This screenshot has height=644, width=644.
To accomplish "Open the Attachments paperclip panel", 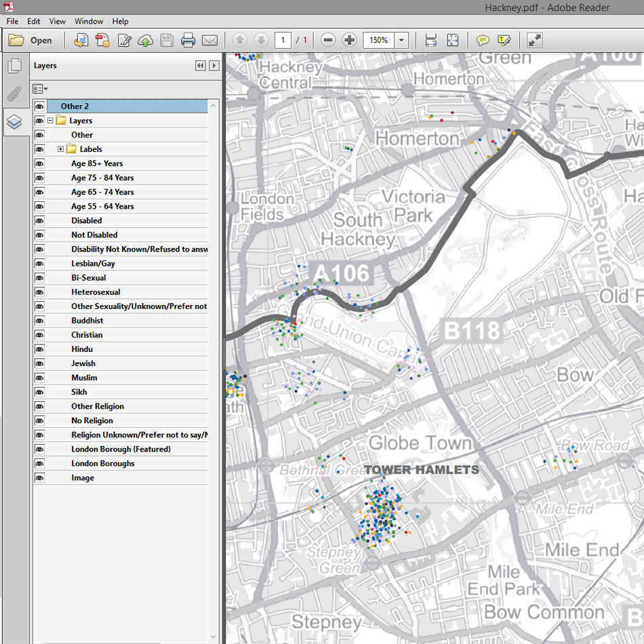I will (14, 94).
